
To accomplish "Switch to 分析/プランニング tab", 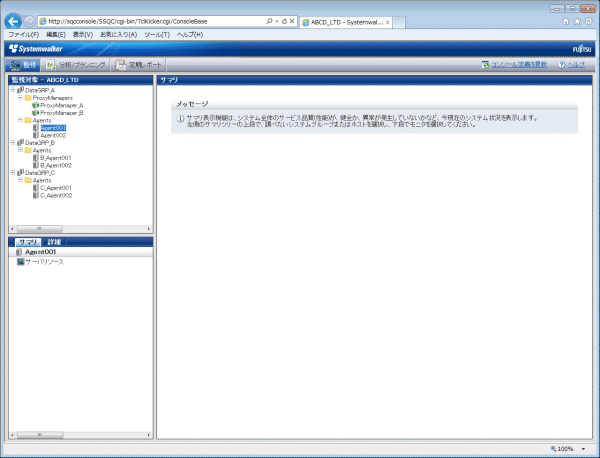I will click(76, 65).
